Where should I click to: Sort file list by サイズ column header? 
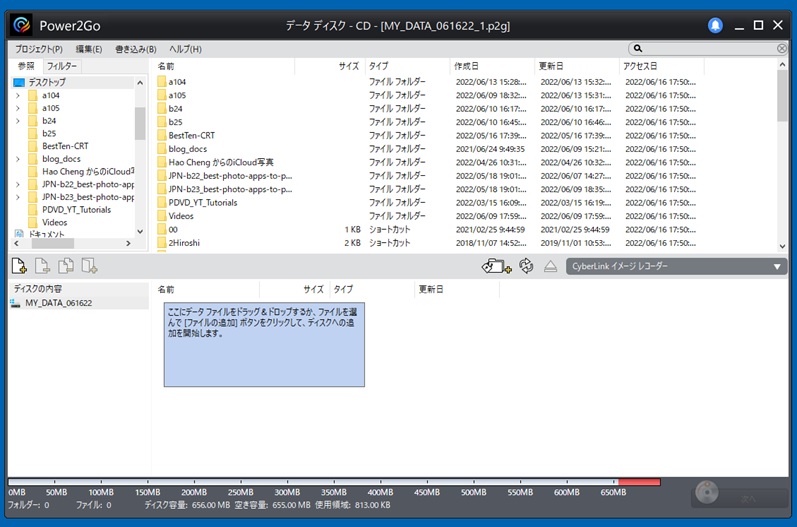click(329, 66)
